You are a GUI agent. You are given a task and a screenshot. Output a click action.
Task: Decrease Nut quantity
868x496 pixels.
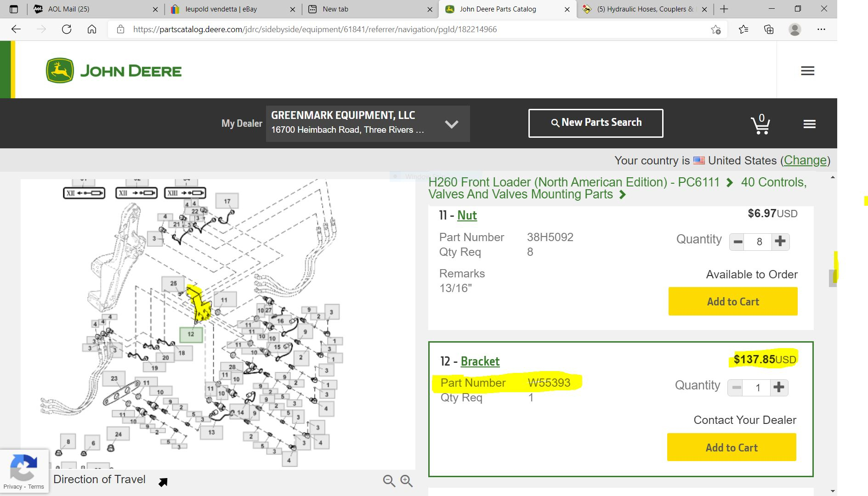pyautogui.click(x=738, y=242)
